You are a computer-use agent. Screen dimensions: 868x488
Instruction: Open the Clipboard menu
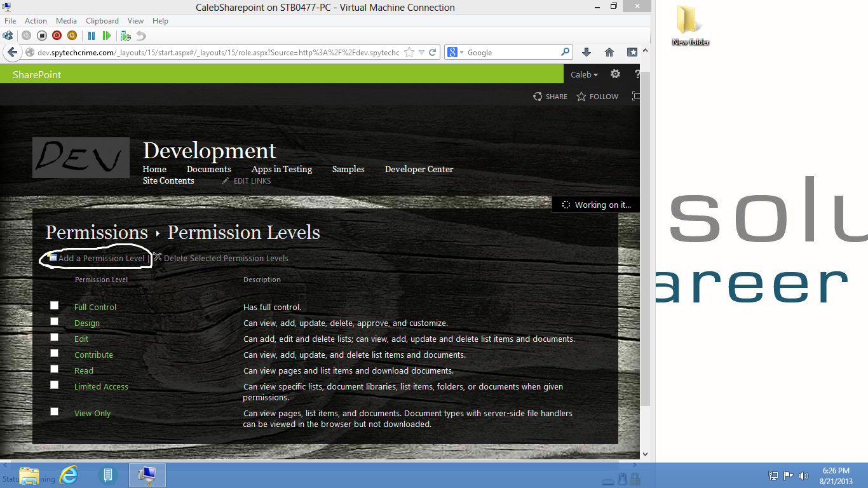point(102,21)
